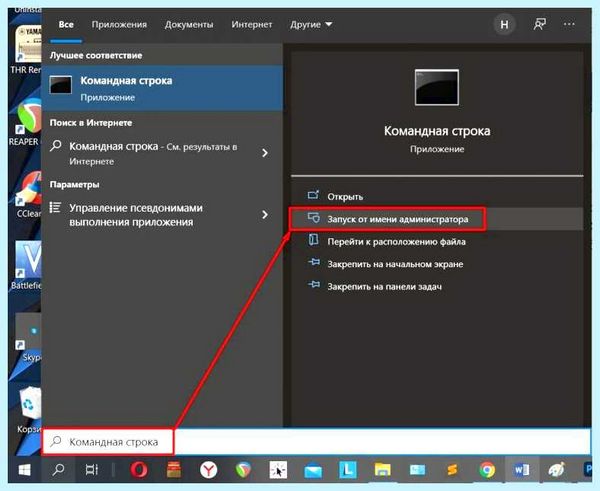The height and width of the screenshot is (491, 600).
Task: Open the Skype desktop shortcut
Action: (28, 338)
